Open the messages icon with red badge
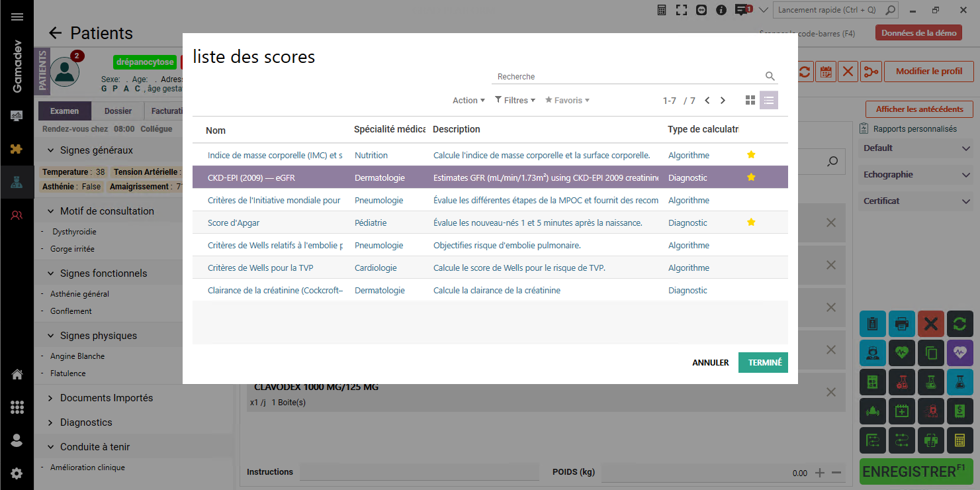Viewport: 980px width, 490px height. pyautogui.click(x=742, y=10)
